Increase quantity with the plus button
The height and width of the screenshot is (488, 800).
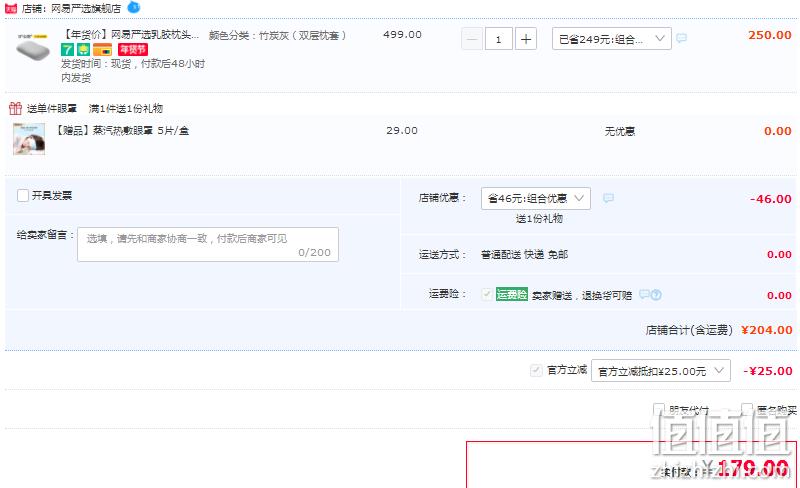coord(526,39)
